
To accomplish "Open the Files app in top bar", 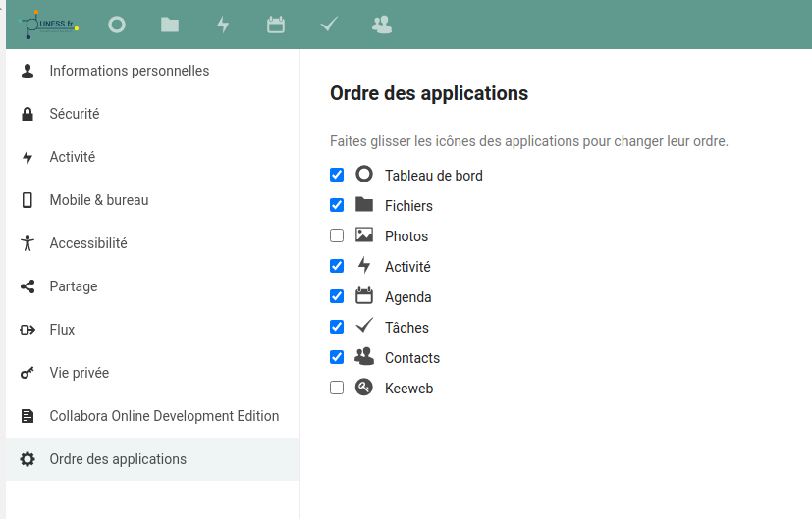I will tap(170, 25).
